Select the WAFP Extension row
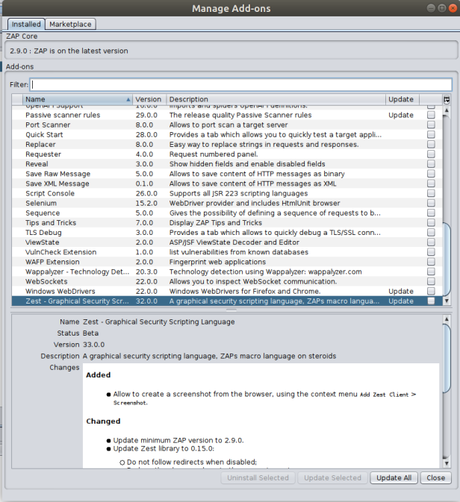This screenshot has width=460, height=502. pyautogui.click(x=227, y=262)
